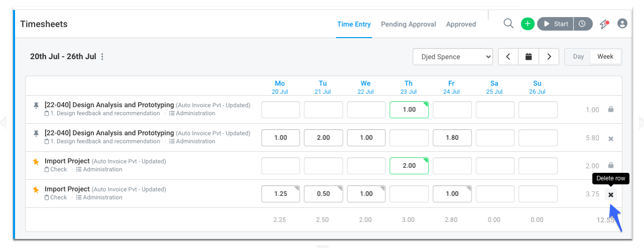
Task: Delete the last Import Project row
Action: (x=611, y=194)
